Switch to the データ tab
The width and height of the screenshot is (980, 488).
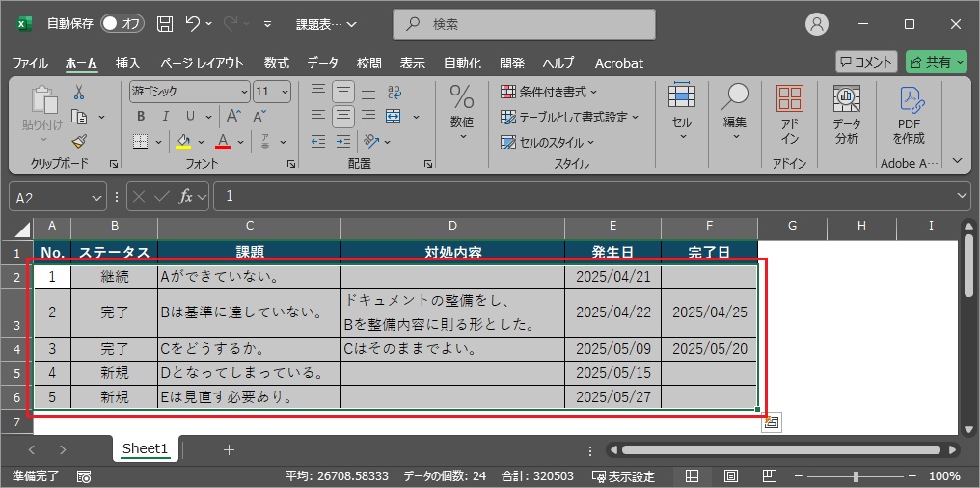[x=322, y=63]
